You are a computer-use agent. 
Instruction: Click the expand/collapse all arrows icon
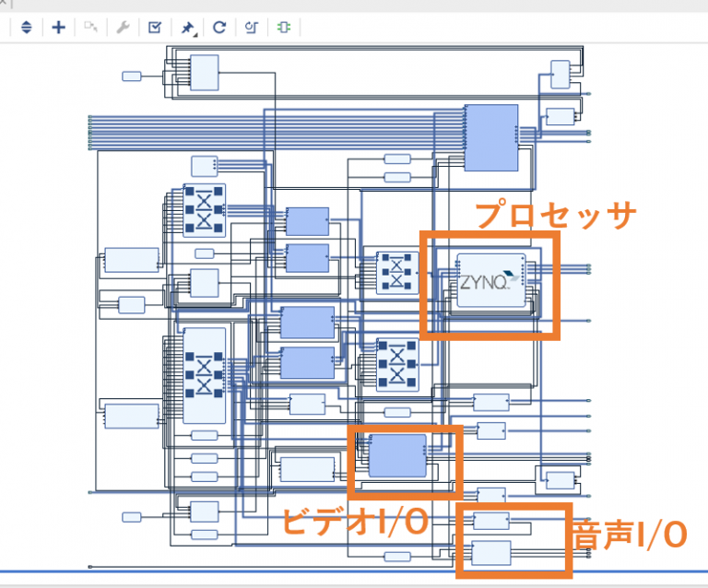click(26, 27)
